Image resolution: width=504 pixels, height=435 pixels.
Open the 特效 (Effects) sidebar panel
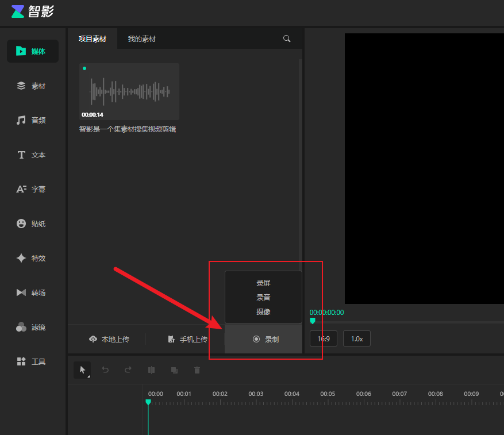point(33,258)
